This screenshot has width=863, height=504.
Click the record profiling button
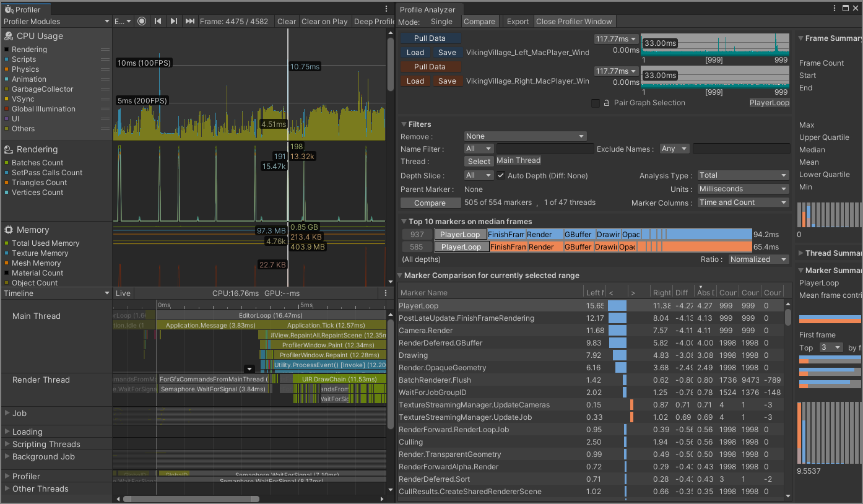point(142,21)
